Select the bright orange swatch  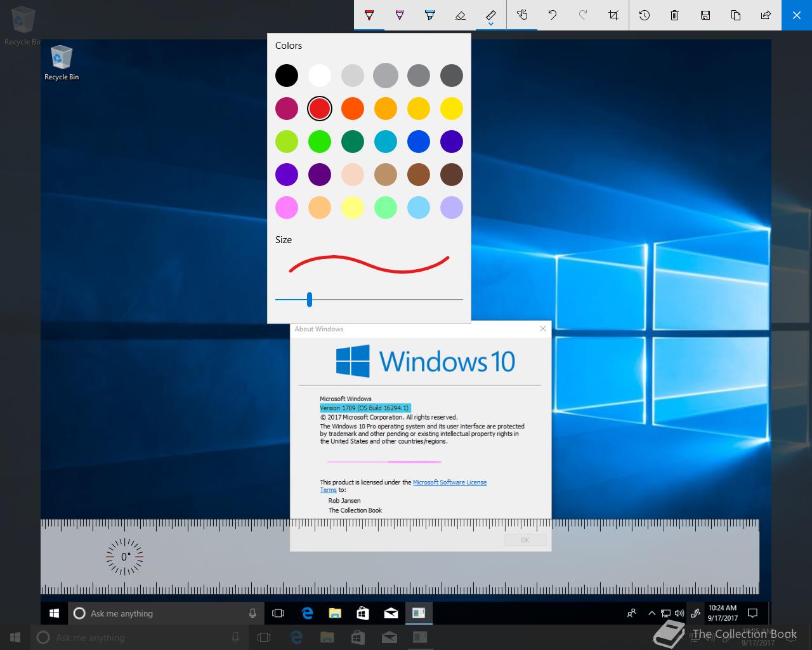pos(353,109)
